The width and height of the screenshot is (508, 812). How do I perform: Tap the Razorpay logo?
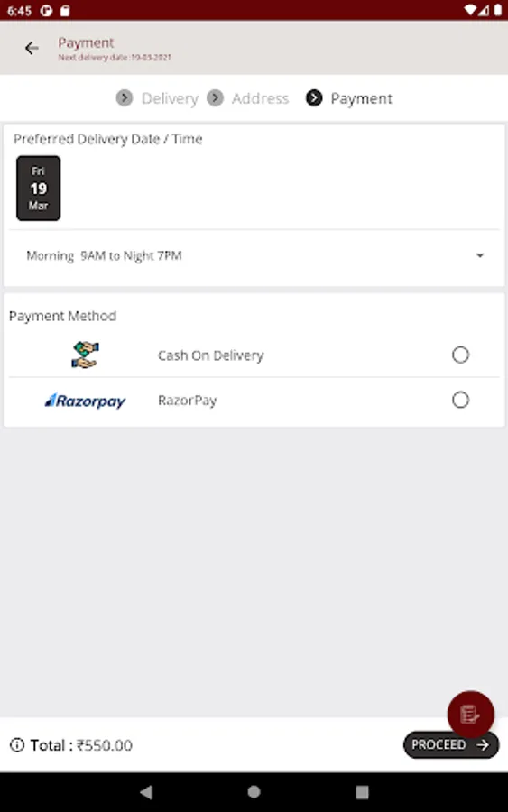click(x=85, y=401)
